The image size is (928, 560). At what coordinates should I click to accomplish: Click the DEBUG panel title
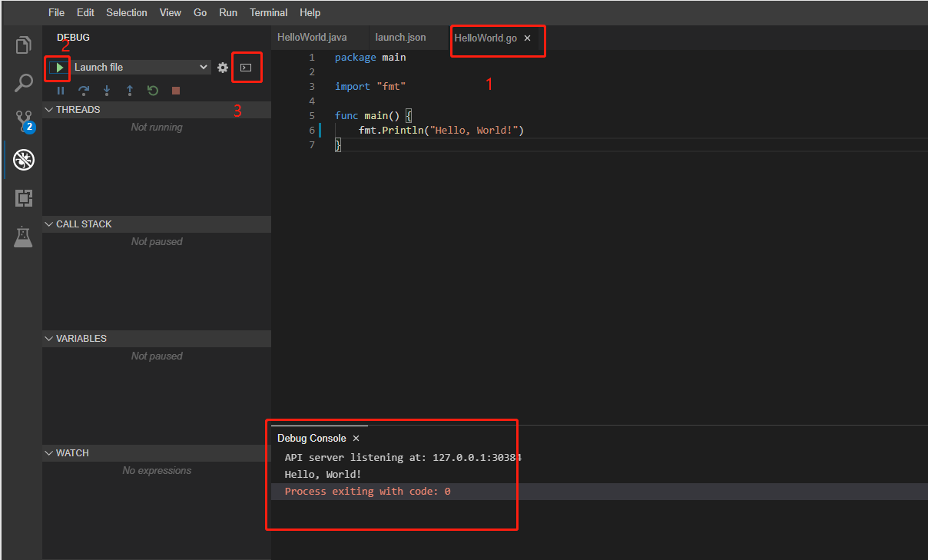73,37
